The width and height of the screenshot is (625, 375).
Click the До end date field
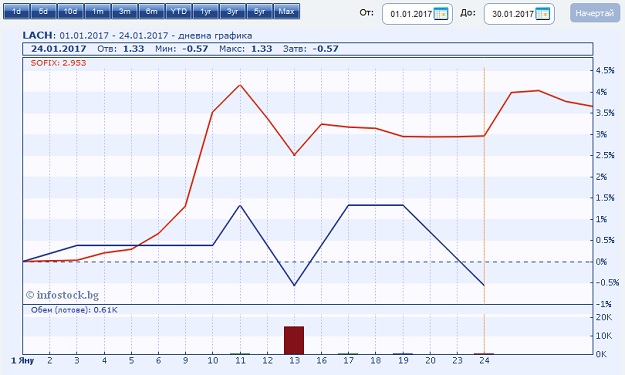(519, 14)
